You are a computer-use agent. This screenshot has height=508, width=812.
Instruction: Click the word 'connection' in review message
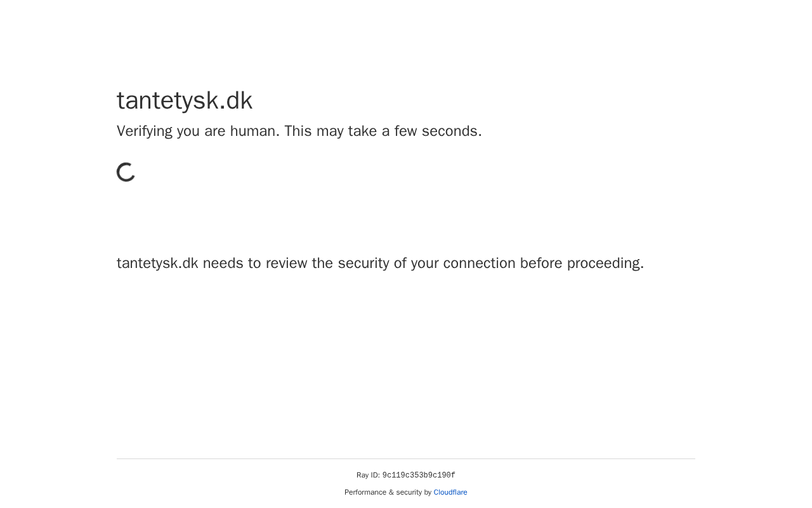479,264
